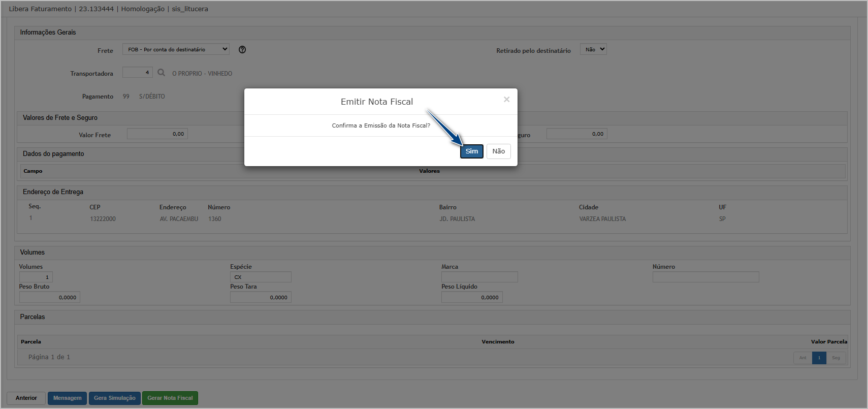The width and height of the screenshot is (868, 409).
Task: Click the Peso Líquido input field
Action: coord(472,298)
